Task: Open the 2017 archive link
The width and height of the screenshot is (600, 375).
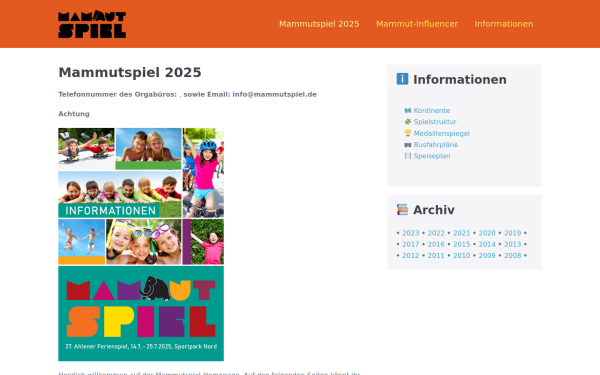Action: click(411, 244)
